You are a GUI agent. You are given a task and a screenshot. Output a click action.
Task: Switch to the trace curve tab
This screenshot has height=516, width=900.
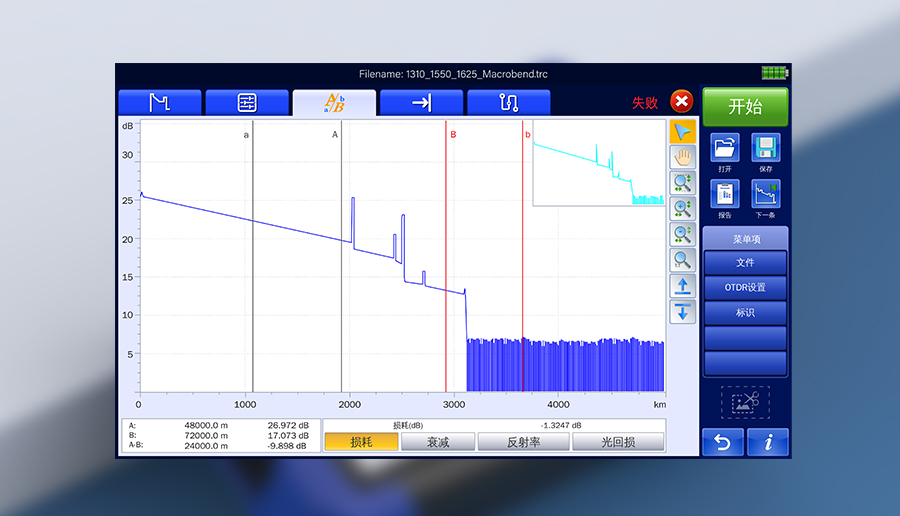tap(160, 103)
